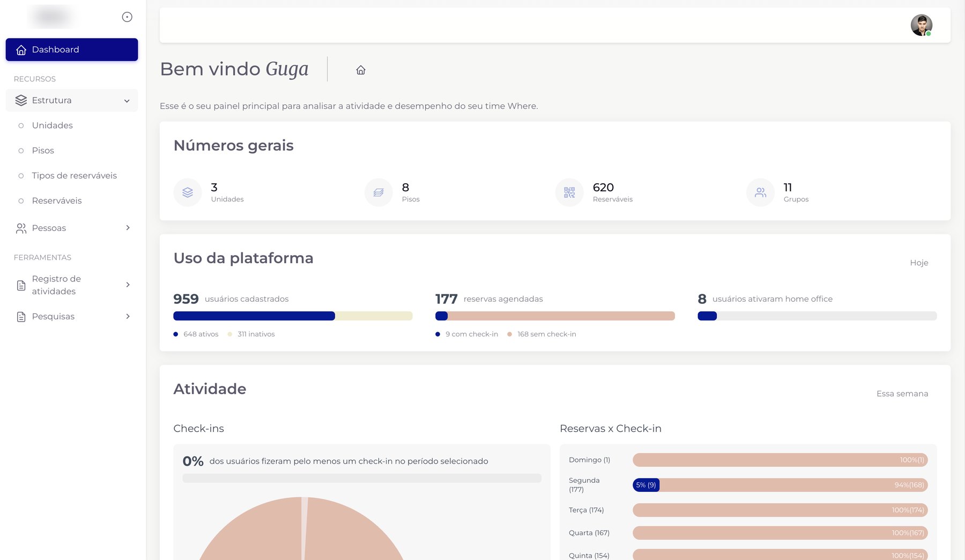This screenshot has width=965, height=560.
Task: Click the 311 inativos legend dot
Action: tap(229, 334)
